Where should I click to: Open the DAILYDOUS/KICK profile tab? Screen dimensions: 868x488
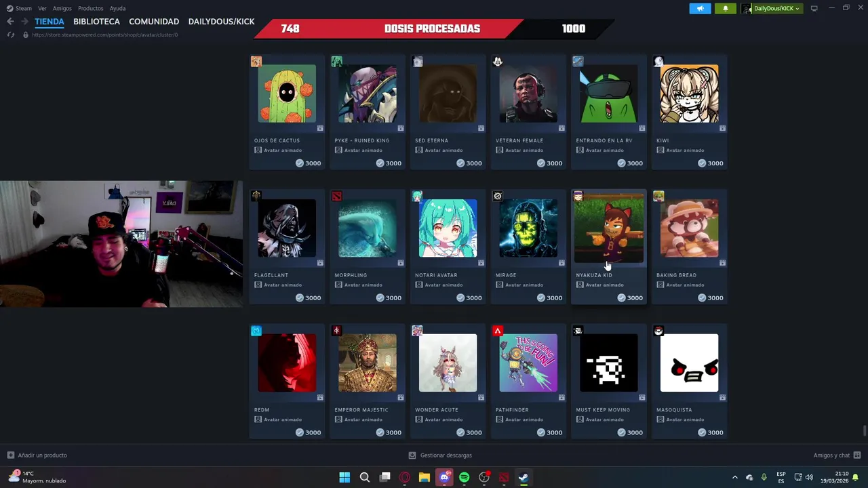coord(221,22)
